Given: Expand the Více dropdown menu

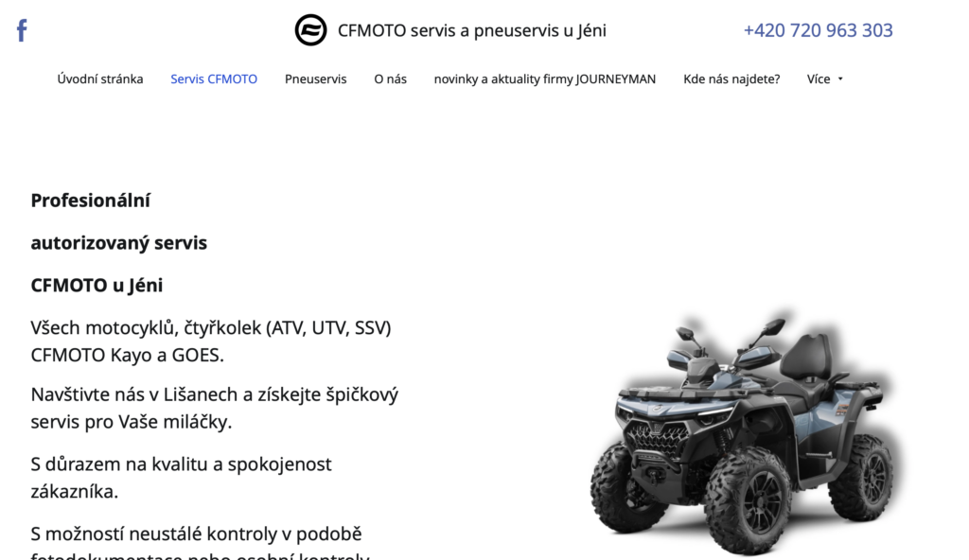Looking at the screenshot, I should click(825, 79).
